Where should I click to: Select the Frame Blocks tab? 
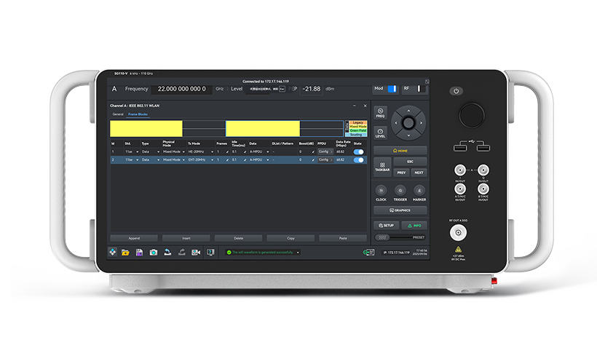(137, 114)
